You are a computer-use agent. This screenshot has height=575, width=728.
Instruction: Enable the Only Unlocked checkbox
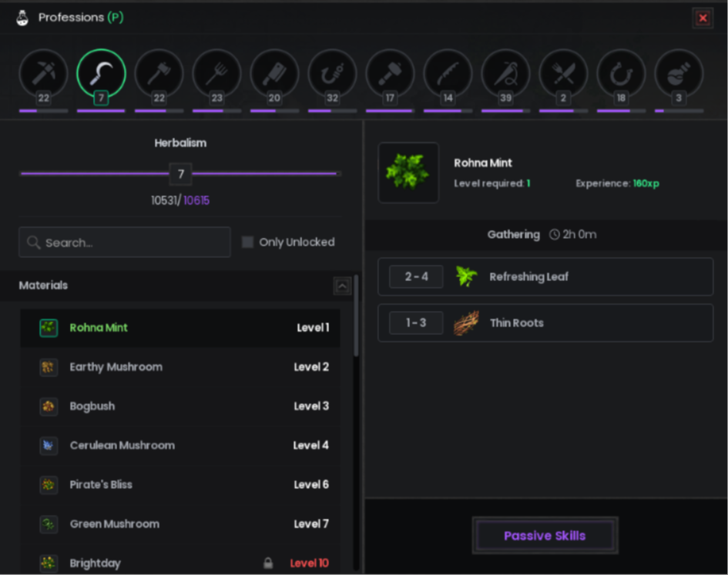tap(247, 242)
